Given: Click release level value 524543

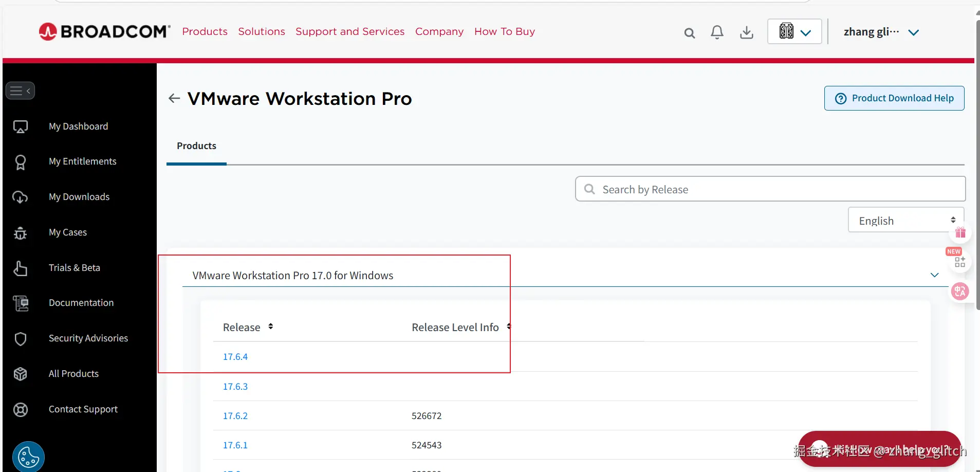Looking at the screenshot, I should pyautogui.click(x=427, y=445).
